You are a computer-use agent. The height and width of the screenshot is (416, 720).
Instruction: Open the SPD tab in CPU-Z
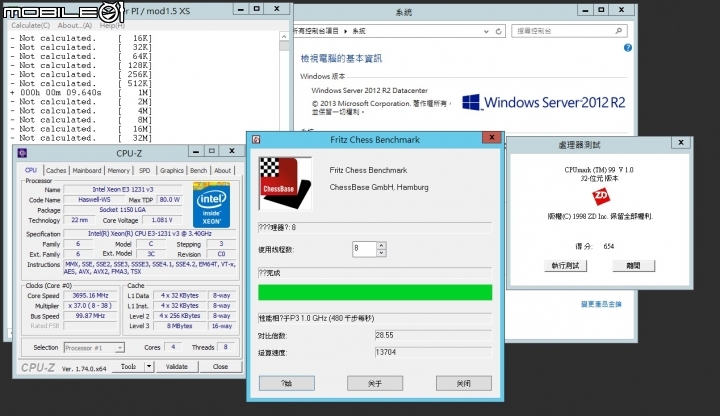point(145,170)
